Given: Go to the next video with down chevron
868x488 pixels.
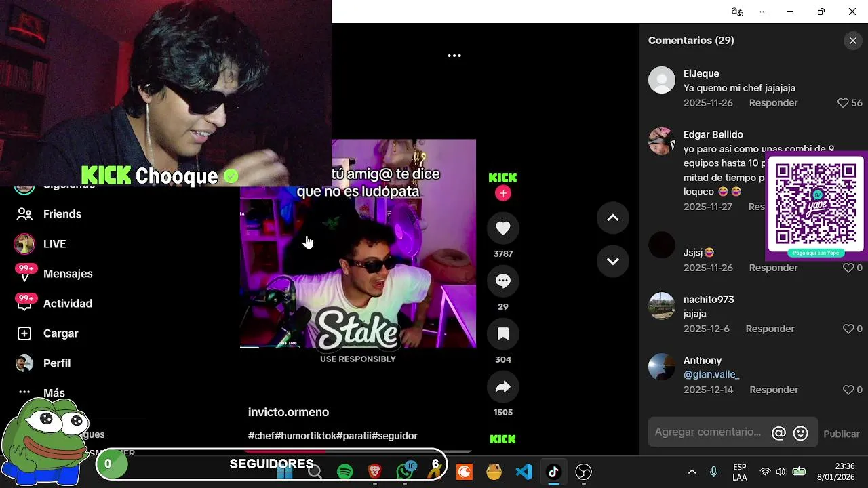Looking at the screenshot, I should [613, 261].
